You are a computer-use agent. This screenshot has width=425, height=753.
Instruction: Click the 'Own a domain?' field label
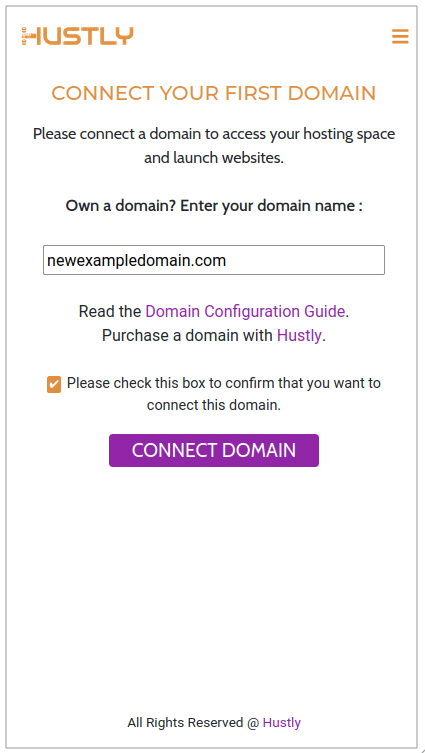[214, 206]
